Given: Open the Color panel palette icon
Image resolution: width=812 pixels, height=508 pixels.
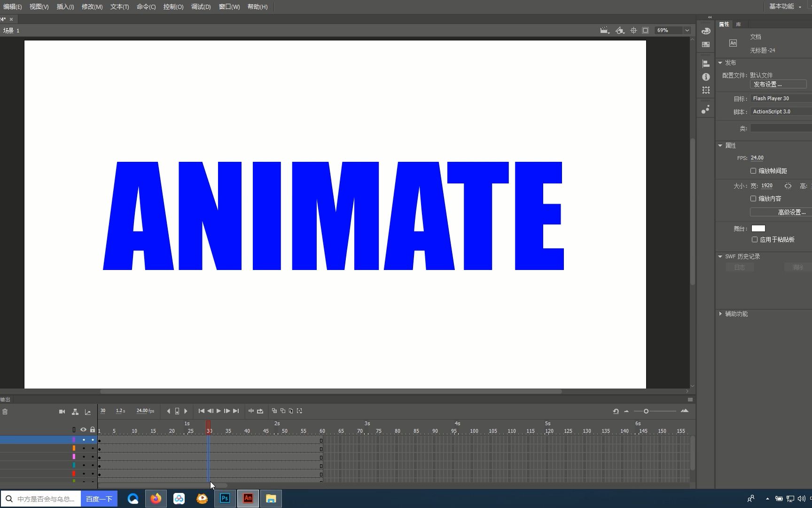Looking at the screenshot, I should (x=706, y=31).
